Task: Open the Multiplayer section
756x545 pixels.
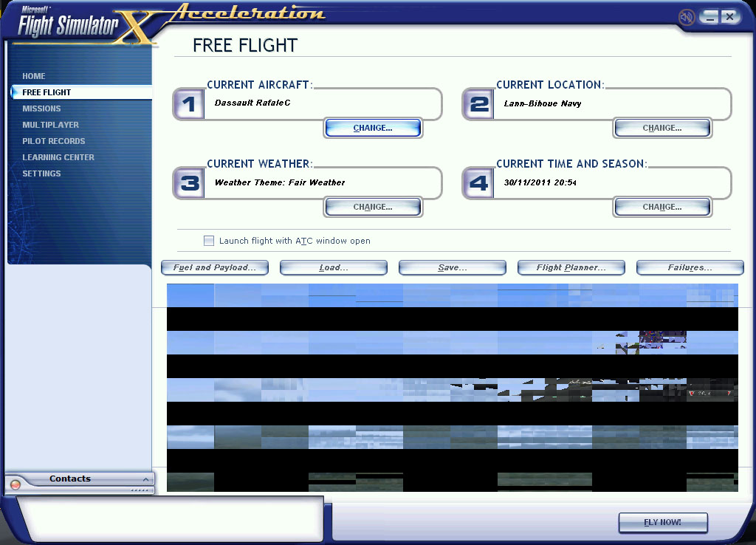Action: click(x=51, y=125)
